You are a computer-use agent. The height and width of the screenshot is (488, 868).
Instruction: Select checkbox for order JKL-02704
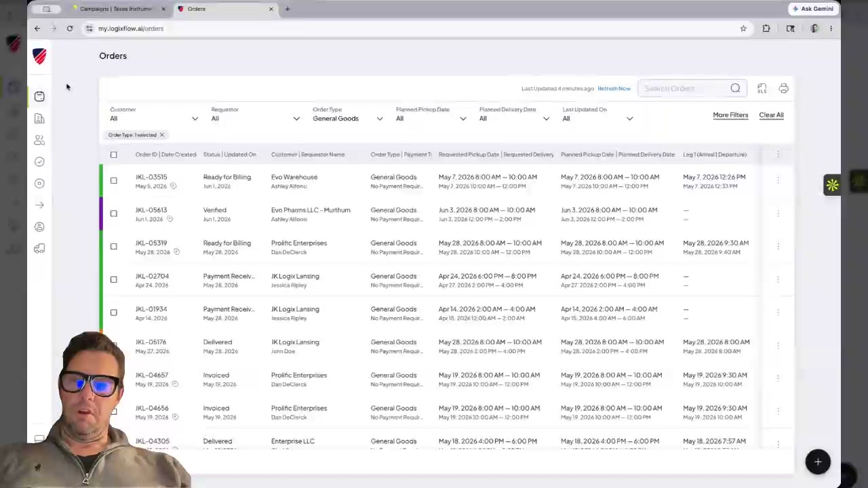coord(114,279)
